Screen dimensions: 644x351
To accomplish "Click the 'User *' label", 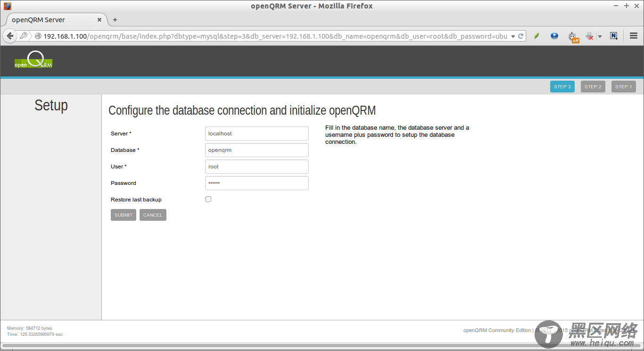I will click(119, 167).
